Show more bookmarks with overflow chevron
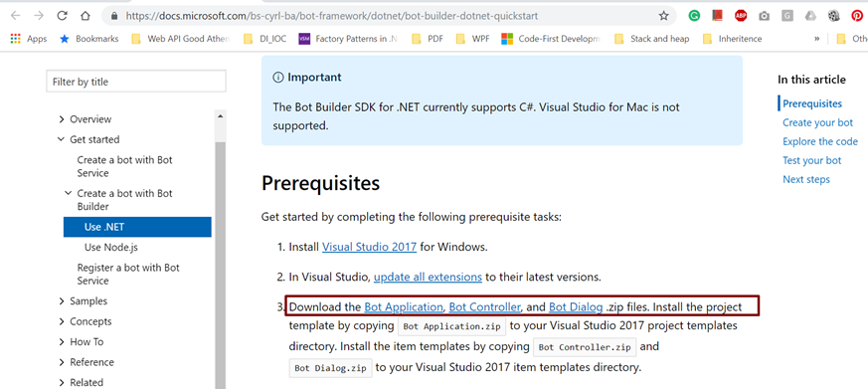Image resolution: width=868 pixels, height=389 pixels. coord(816,39)
